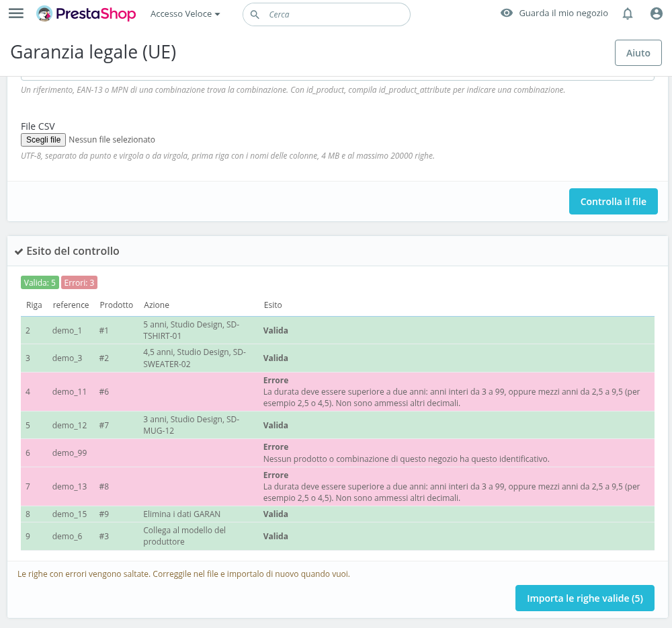Click the Azione column header

[x=157, y=305]
